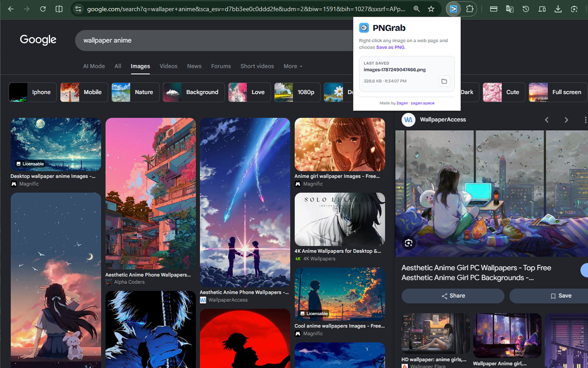Open related Wallpaper Anime girl rainy thumbnail
The image size is (588, 368).
pos(507,336)
